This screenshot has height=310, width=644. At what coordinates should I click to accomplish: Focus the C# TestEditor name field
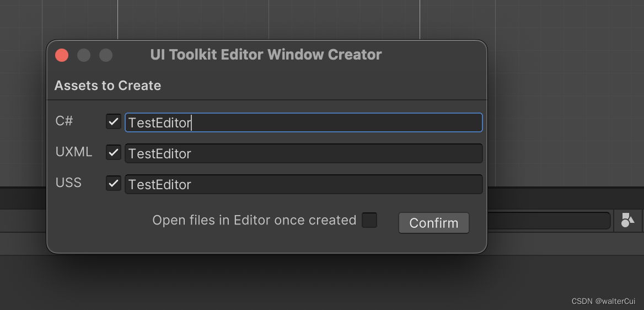(x=303, y=122)
